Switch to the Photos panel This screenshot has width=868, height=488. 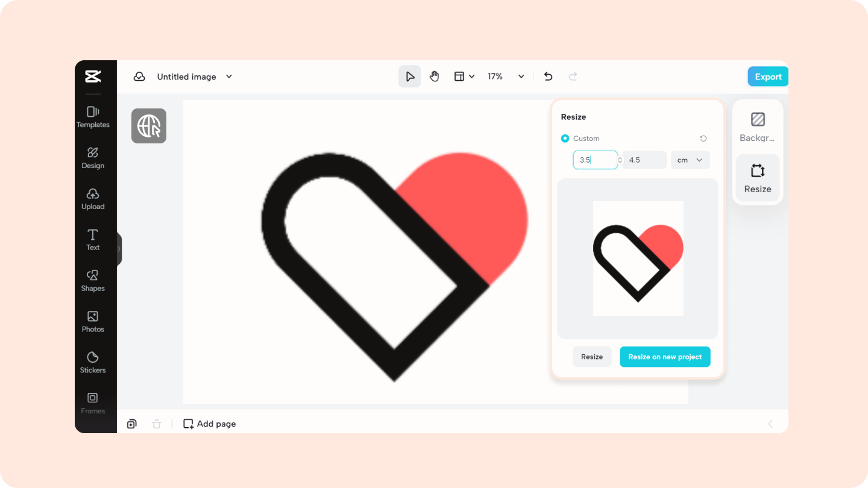click(x=93, y=321)
